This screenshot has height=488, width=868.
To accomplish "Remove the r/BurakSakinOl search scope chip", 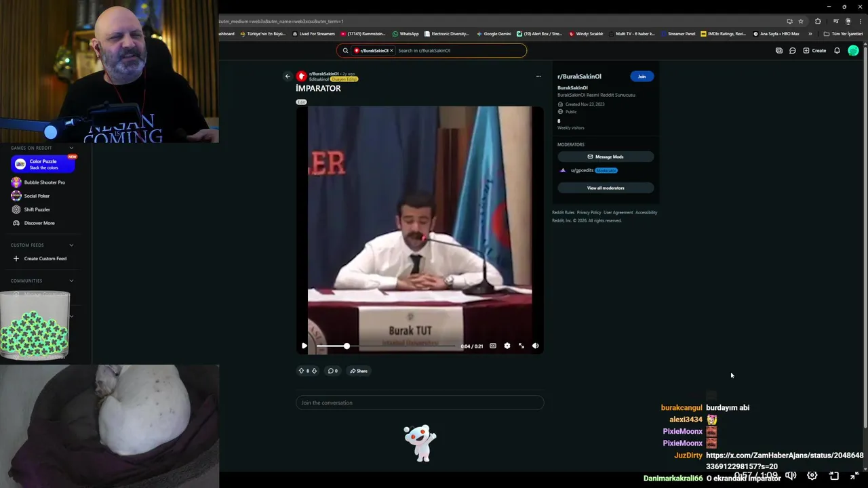I will click(x=391, y=50).
